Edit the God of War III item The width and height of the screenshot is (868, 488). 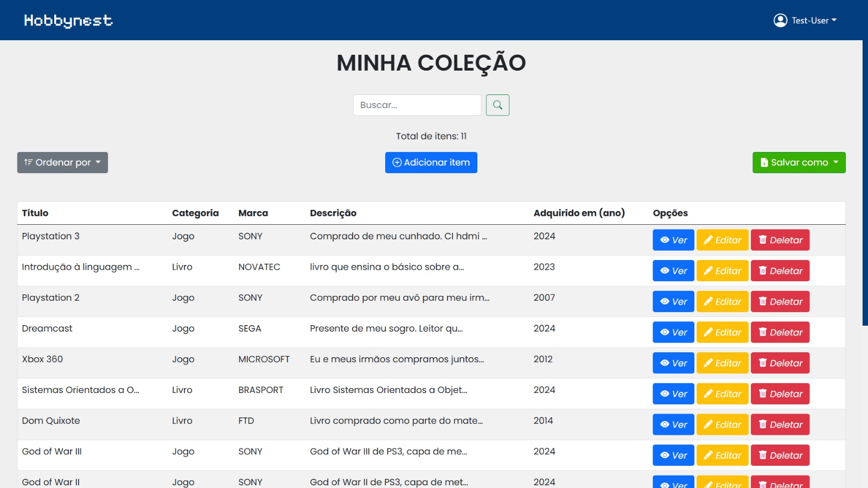(723, 455)
